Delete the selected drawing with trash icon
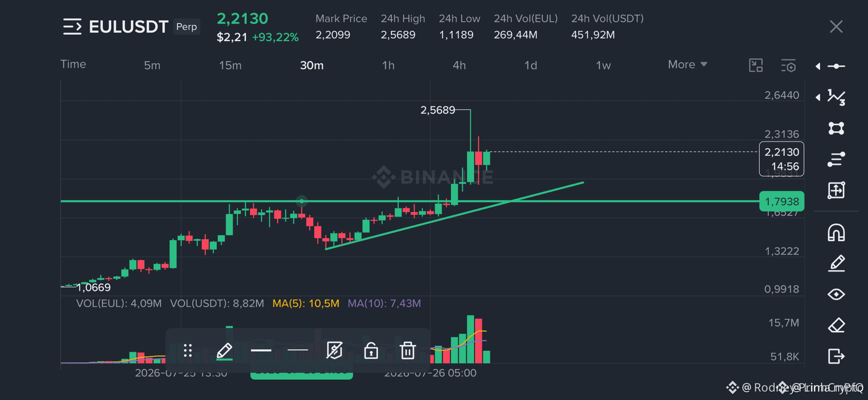 coord(408,350)
